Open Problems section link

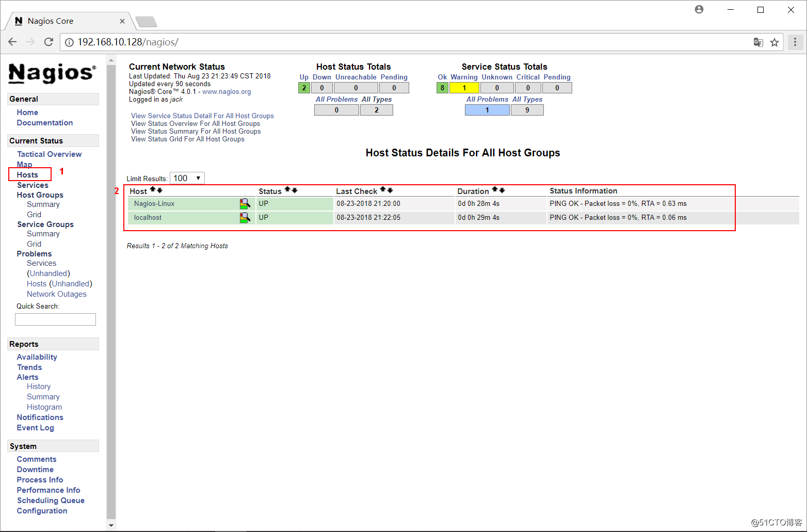(x=34, y=254)
